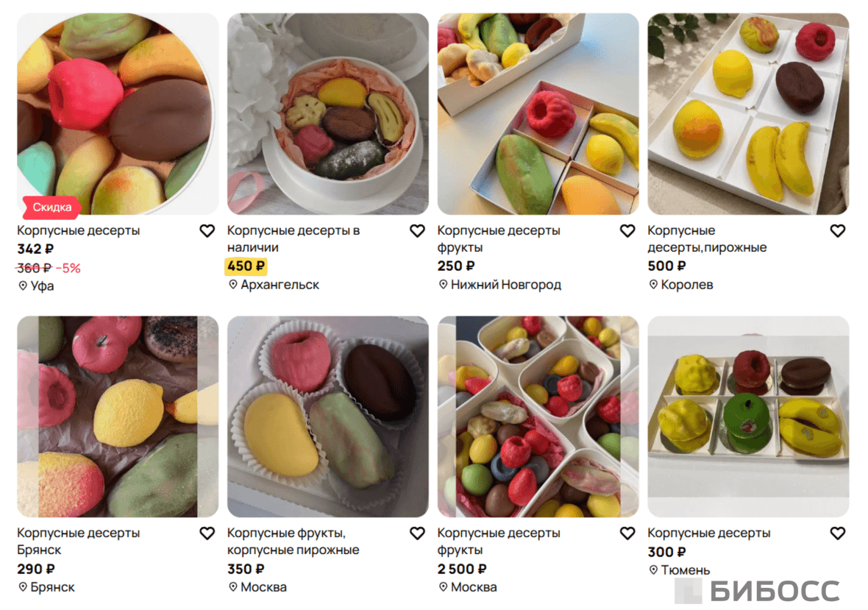This screenshot has width=868, height=610.
Task: Open "Корпусные десерты Брянск" title link
Action: 78,542
